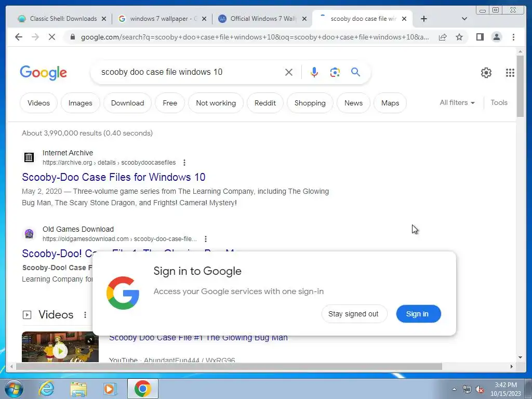Open the Google apps grid
This screenshot has height=399, width=532.
point(510,73)
